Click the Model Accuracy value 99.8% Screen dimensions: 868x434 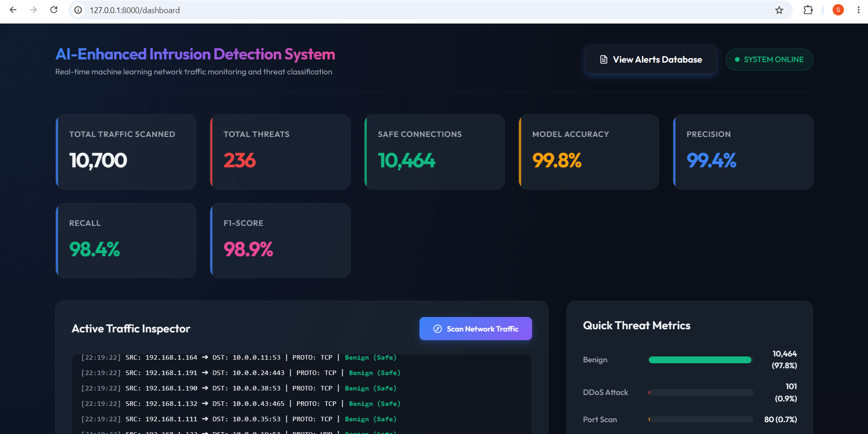(x=557, y=161)
